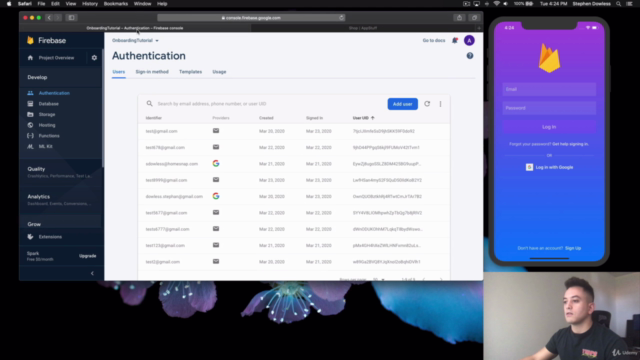This screenshot has width=640, height=360.
Task: Open account avatar A
Action: [x=469, y=40]
